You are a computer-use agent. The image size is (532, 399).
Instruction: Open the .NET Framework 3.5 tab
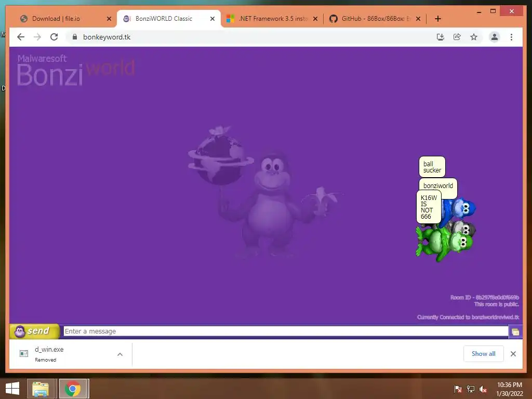click(271, 19)
